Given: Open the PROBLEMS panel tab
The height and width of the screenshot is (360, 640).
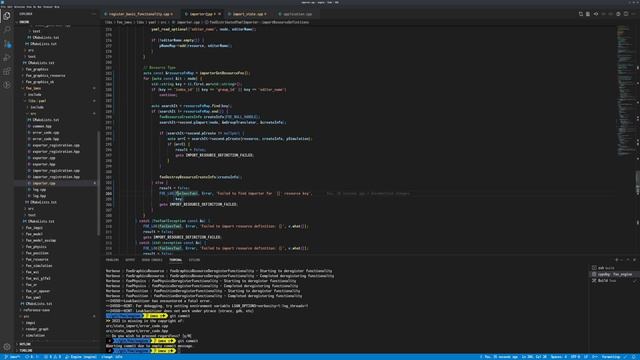Looking at the screenshot, I should [112, 260].
